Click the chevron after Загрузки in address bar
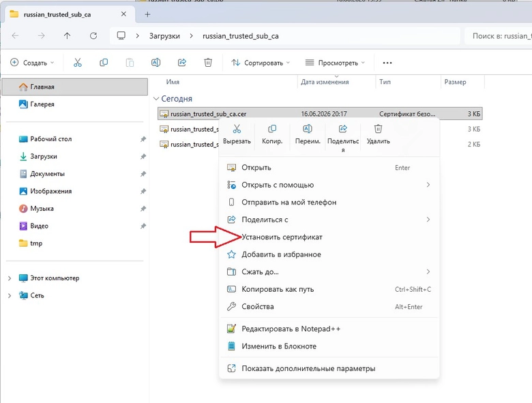Screen dimensions: 532x403 click(x=192, y=35)
